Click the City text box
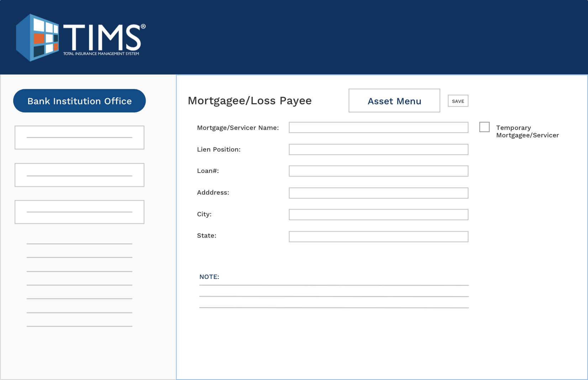The height and width of the screenshot is (380, 588). click(x=378, y=215)
